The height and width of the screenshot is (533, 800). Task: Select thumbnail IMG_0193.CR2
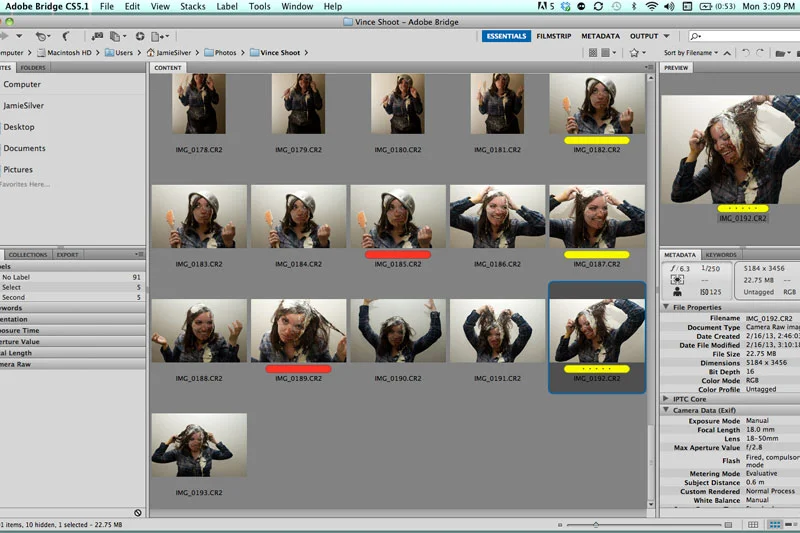click(x=199, y=445)
